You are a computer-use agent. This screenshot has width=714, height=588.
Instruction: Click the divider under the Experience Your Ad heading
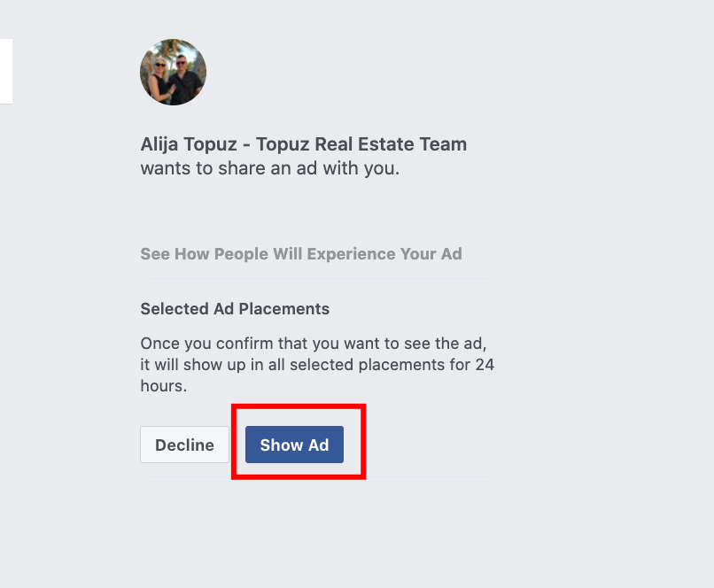pyautogui.click(x=318, y=282)
